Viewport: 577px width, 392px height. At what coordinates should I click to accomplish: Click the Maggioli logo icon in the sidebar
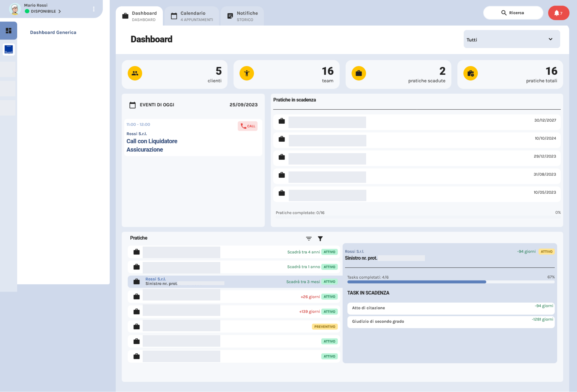pos(9,49)
